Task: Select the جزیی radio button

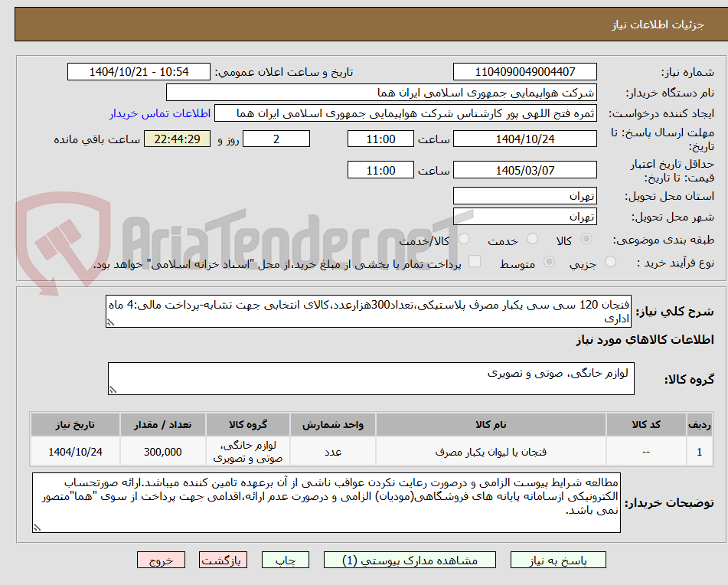Action: click(610, 262)
